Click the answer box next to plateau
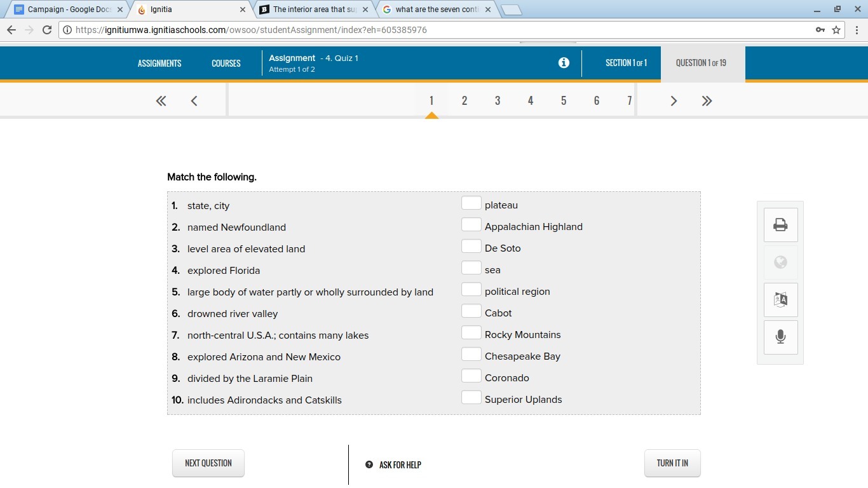Screen dimensions: 868x488 [x=471, y=203]
